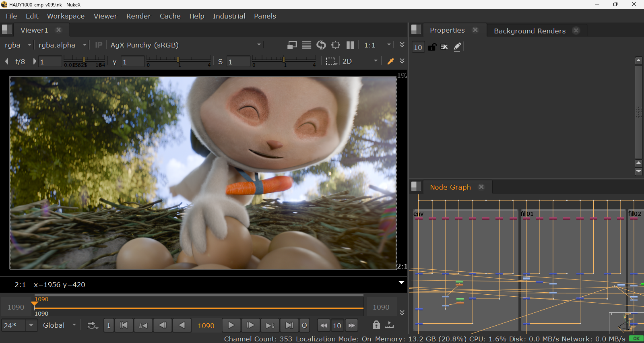Step forward one frame
This screenshot has width=644, height=343.
[250, 325]
